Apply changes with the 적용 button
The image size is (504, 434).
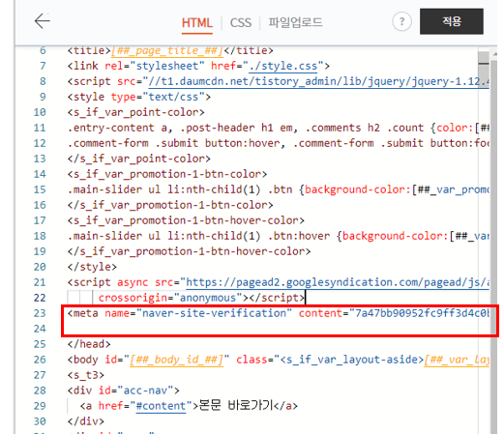pyautogui.click(x=452, y=21)
